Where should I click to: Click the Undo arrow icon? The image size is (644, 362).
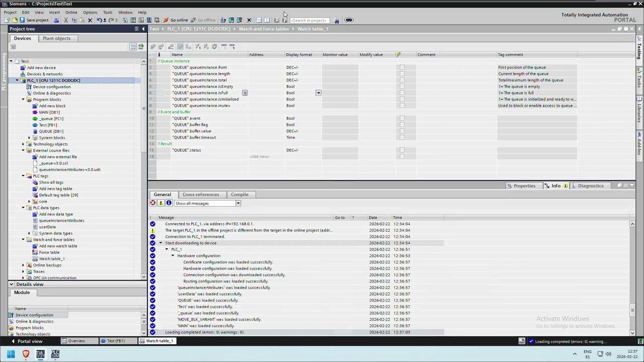click(99, 20)
